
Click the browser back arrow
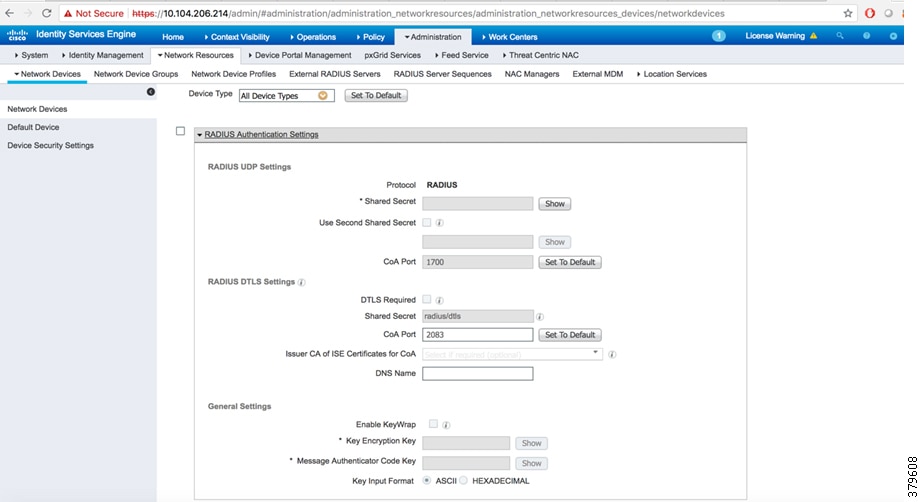tap(9, 13)
